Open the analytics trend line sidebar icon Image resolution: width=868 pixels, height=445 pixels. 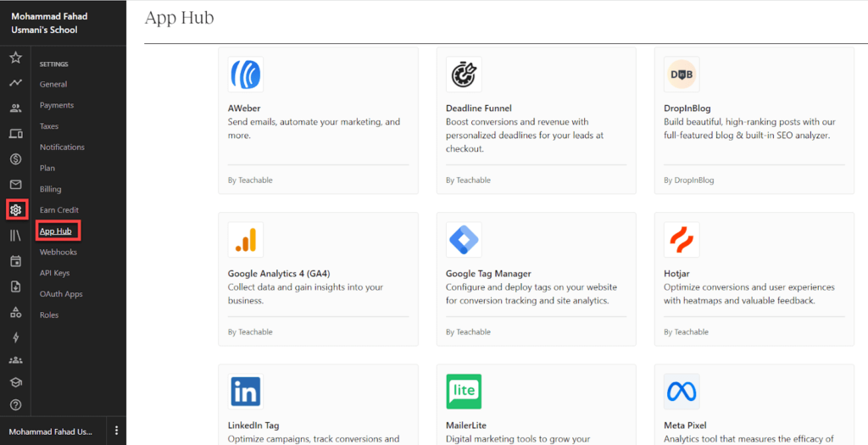[x=15, y=83]
